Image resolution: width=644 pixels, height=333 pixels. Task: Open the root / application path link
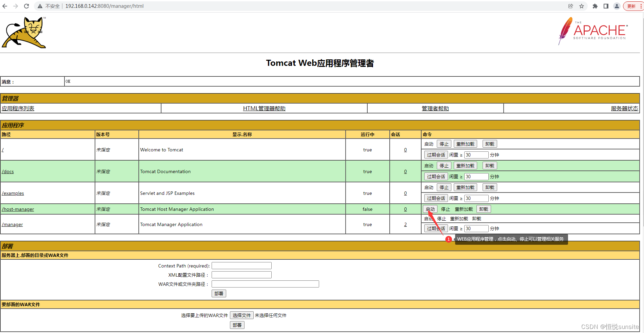pyautogui.click(x=3, y=150)
